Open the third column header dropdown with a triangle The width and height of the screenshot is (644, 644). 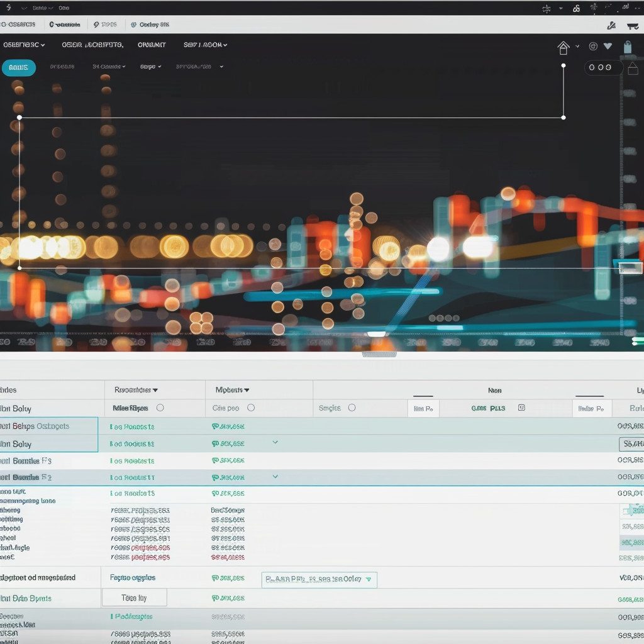pos(232,390)
